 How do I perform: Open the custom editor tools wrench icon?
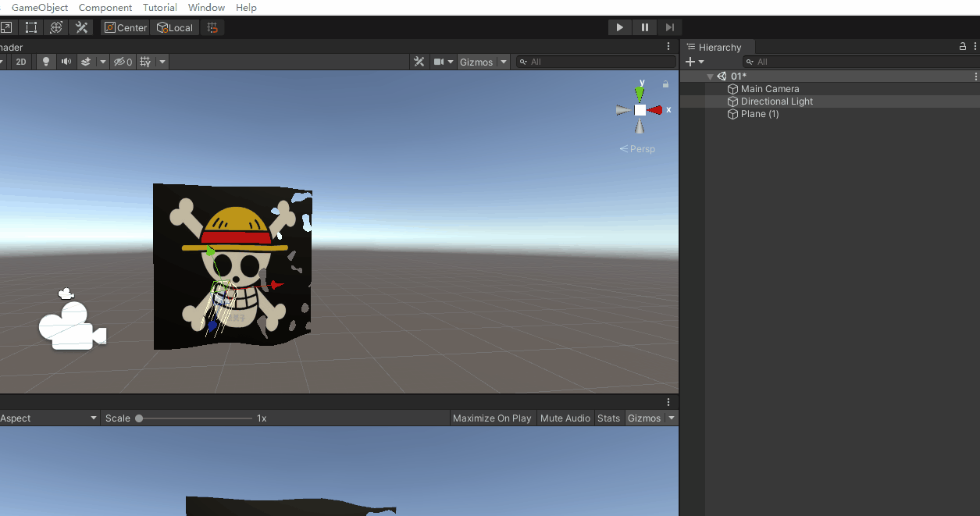[x=81, y=27]
